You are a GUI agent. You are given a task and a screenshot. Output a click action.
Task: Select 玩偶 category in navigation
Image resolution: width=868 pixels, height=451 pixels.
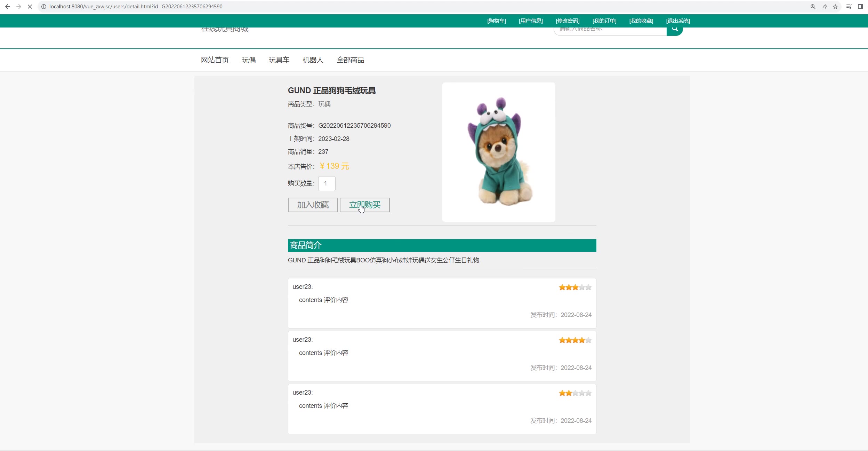click(x=249, y=60)
